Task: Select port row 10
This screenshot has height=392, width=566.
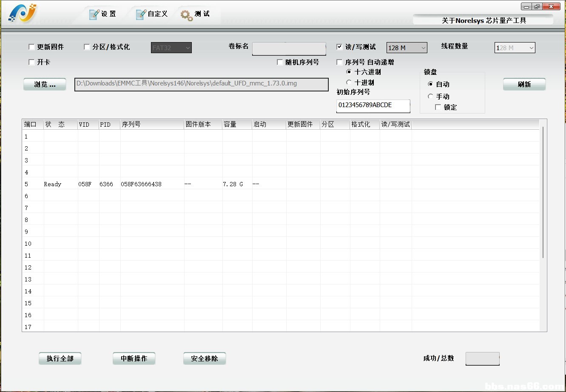Action: [281, 244]
